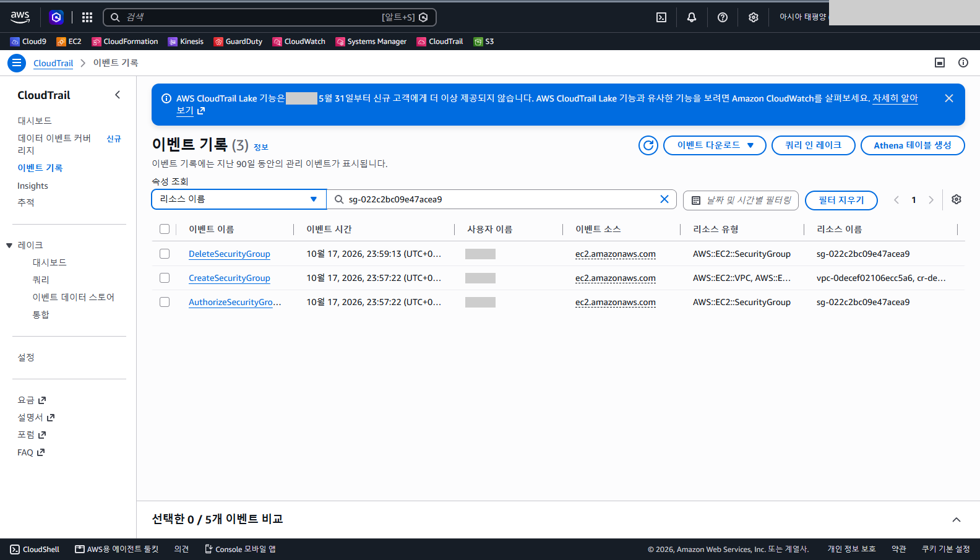The width and height of the screenshot is (980, 560).
Task: Open Amazon Q icon next to AWS logo
Action: (56, 17)
